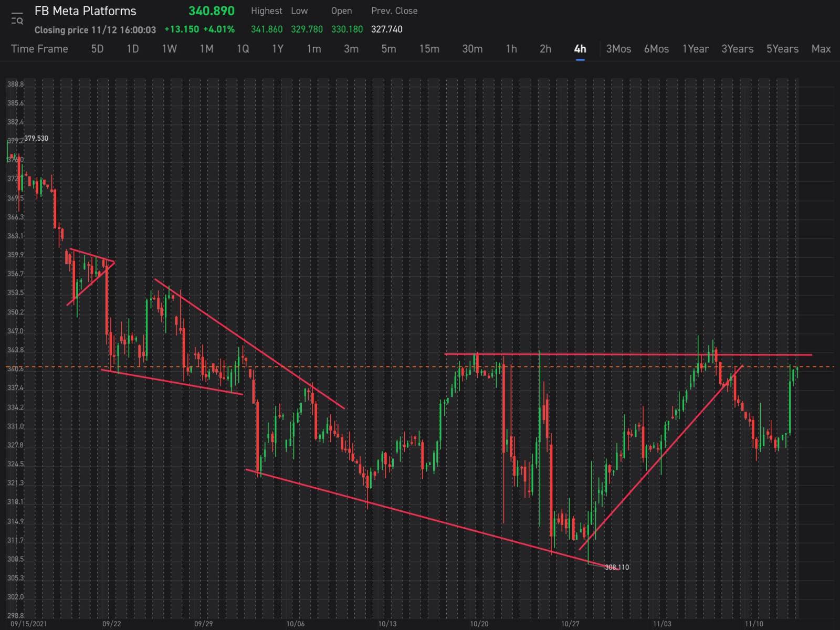Click the Highest value 341.860
Screen dimensions: 840x630
pos(267,29)
